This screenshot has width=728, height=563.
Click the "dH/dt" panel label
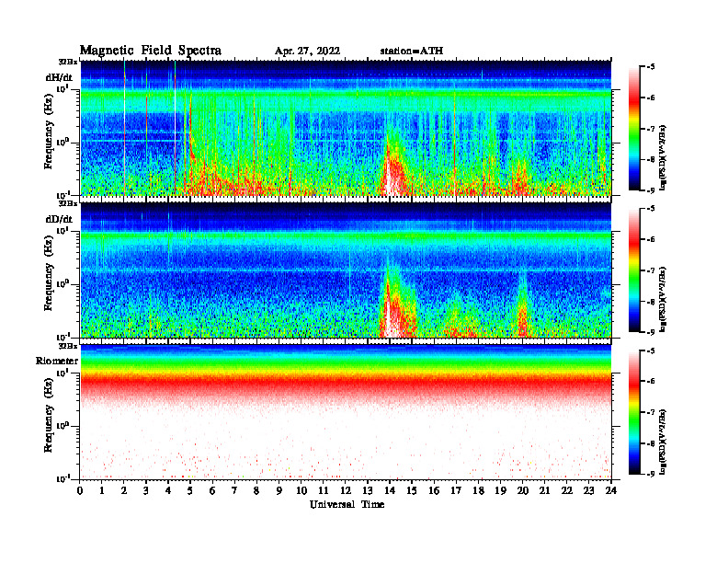(59, 77)
